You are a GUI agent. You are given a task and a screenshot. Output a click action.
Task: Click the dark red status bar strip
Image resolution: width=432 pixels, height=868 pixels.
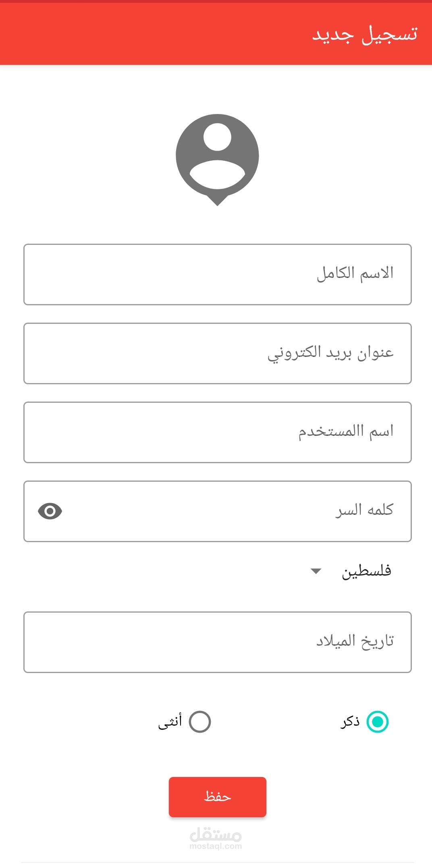(216, 1)
